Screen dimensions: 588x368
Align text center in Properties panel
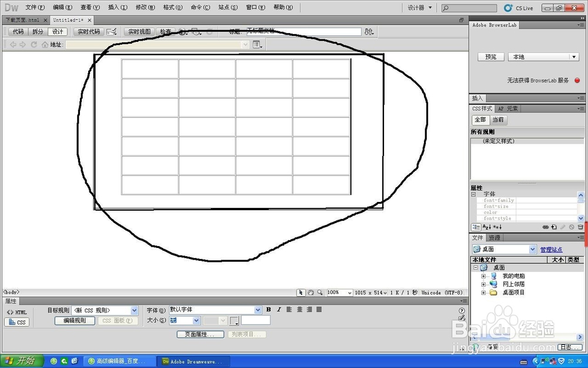click(x=299, y=310)
